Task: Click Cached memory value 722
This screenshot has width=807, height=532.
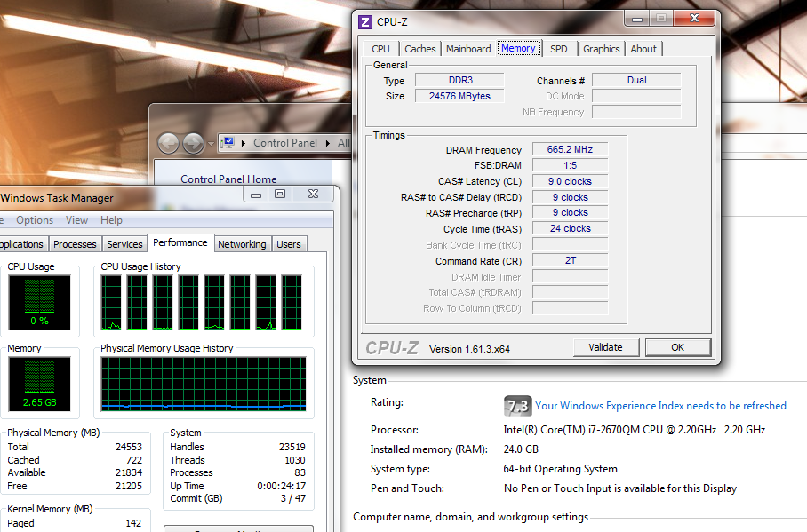Action: tap(134, 460)
